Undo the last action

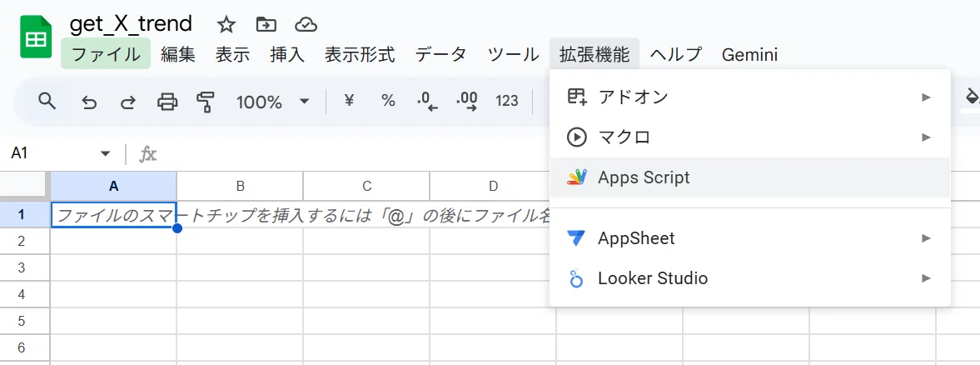89,102
